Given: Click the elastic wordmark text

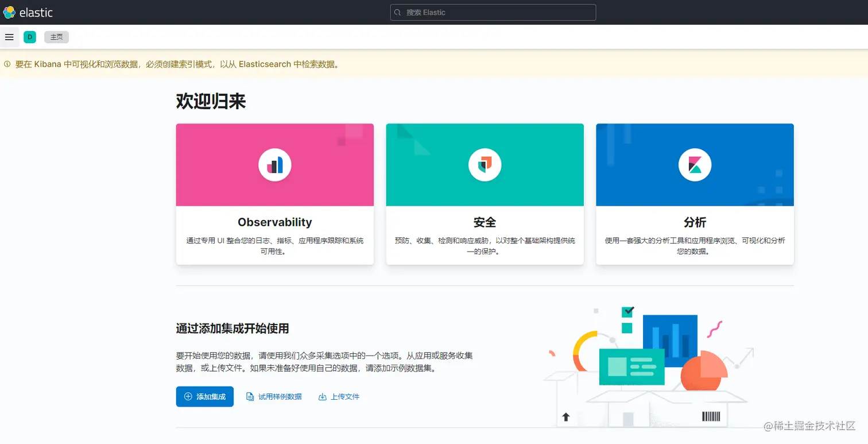Looking at the screenshot, I should click(36, 12).
